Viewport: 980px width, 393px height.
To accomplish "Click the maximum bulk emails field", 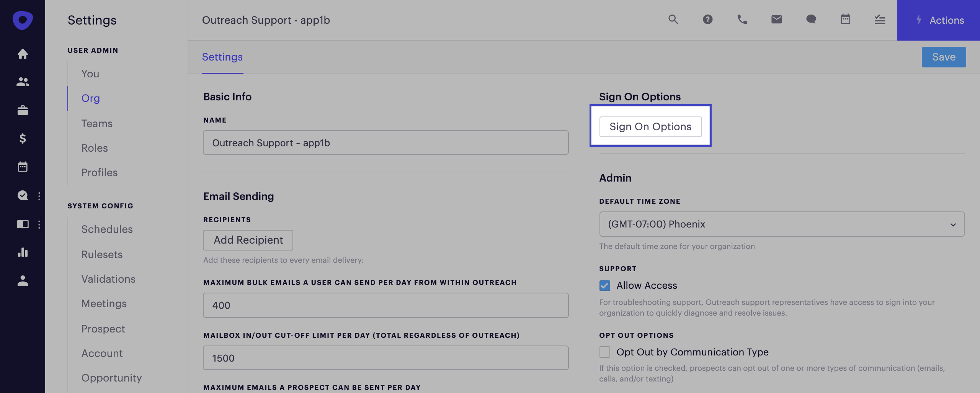I will click(x=386, y=305).
